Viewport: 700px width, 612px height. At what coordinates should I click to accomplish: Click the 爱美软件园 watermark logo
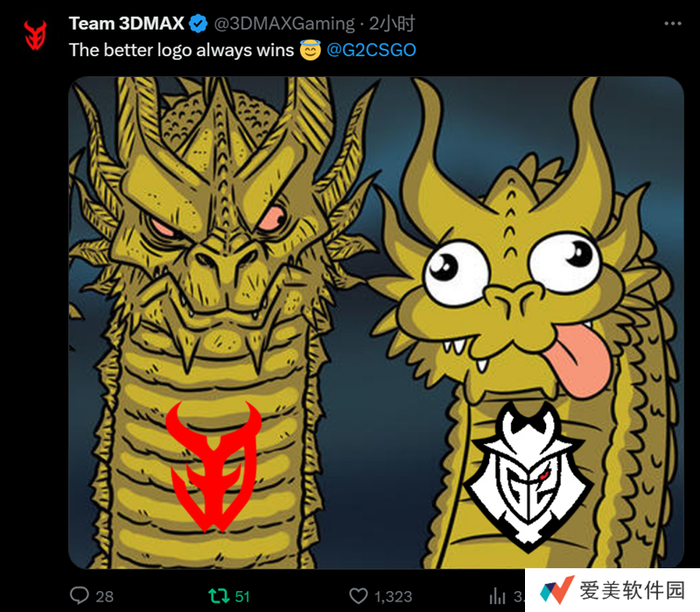coord(612,590)
